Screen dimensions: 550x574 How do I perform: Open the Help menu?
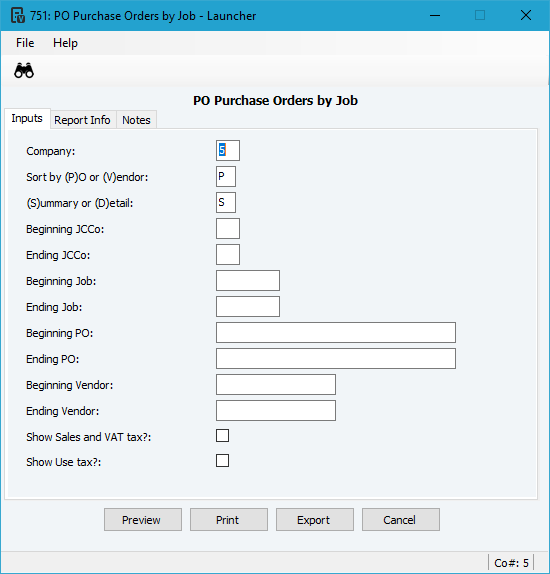coord(65,43)
